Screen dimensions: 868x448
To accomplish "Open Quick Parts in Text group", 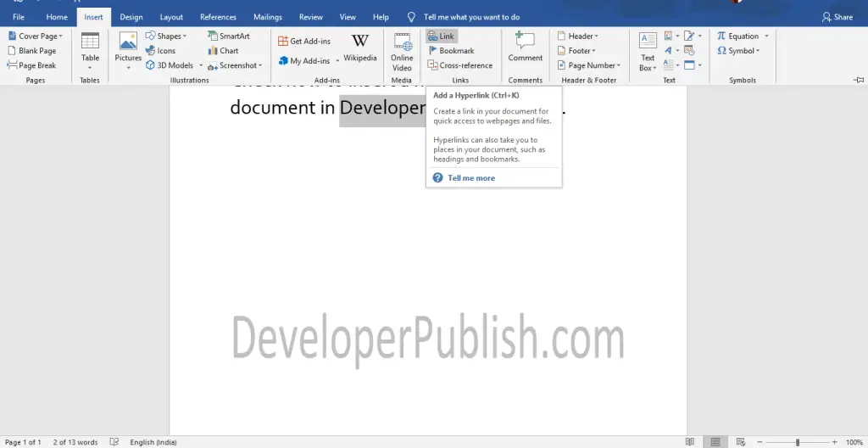I will [671, 36].
